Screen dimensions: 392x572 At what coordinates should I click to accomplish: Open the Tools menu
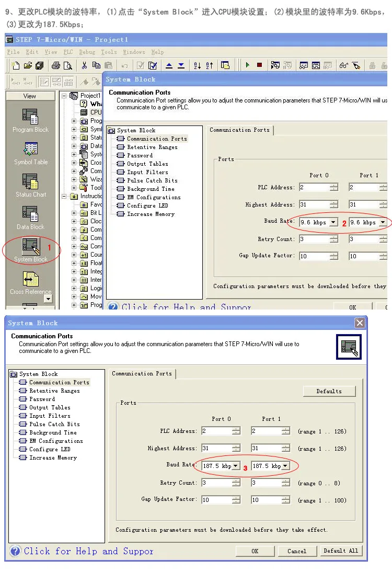(109, 52)
